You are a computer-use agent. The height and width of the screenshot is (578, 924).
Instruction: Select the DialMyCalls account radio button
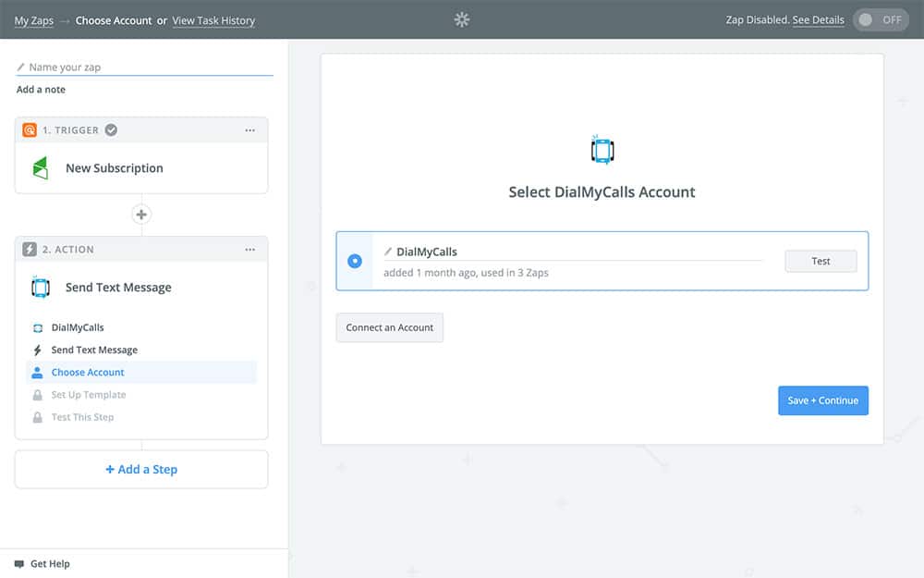point(355,261)
